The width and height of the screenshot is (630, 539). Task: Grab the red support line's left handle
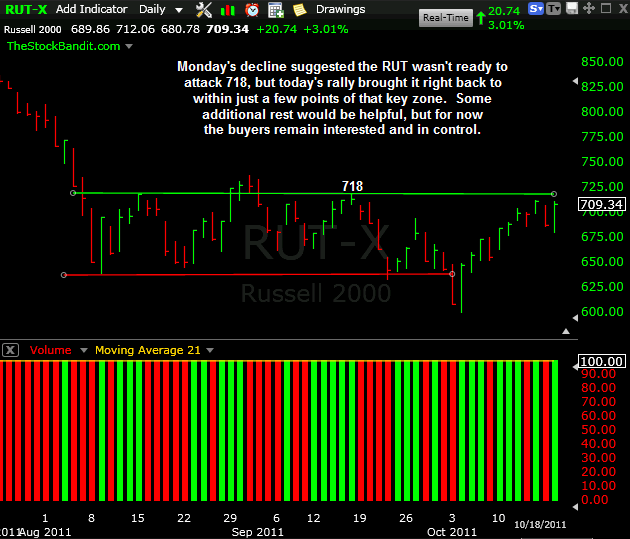point(63,275)
